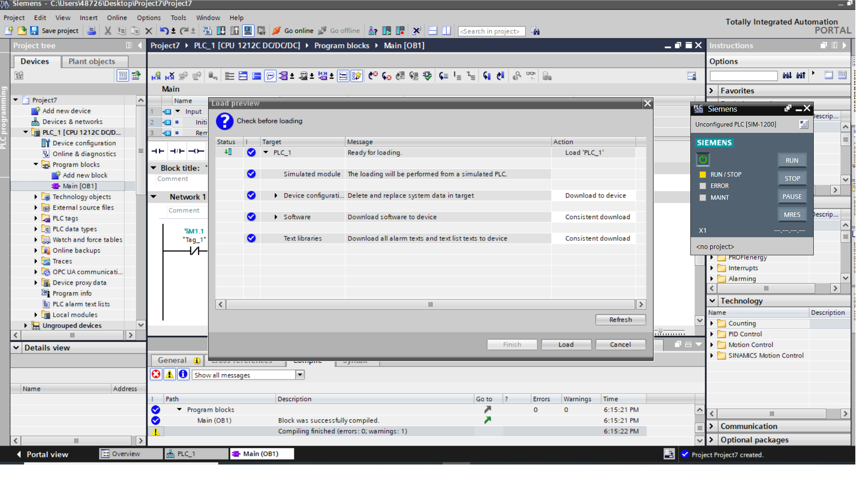868x488 pixels.
Task: Click the Cancel button in Load preview
Action: [x=620, y=344]
